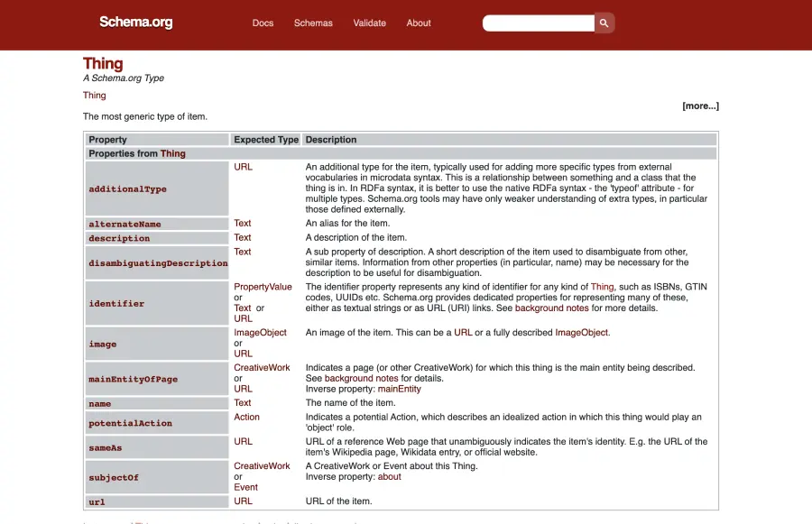Go to Schema.org home logo
Viewport: 812px width, 524px height.
tap(136, 23)
